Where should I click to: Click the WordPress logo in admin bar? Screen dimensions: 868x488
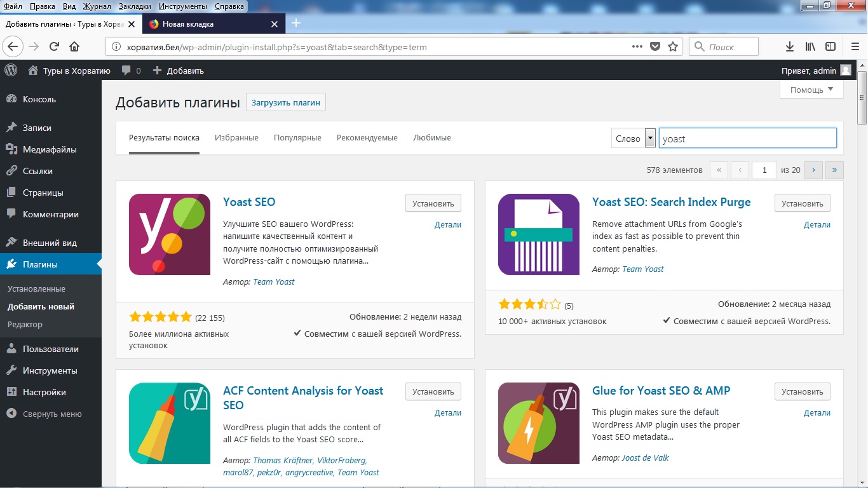(11, 71)
